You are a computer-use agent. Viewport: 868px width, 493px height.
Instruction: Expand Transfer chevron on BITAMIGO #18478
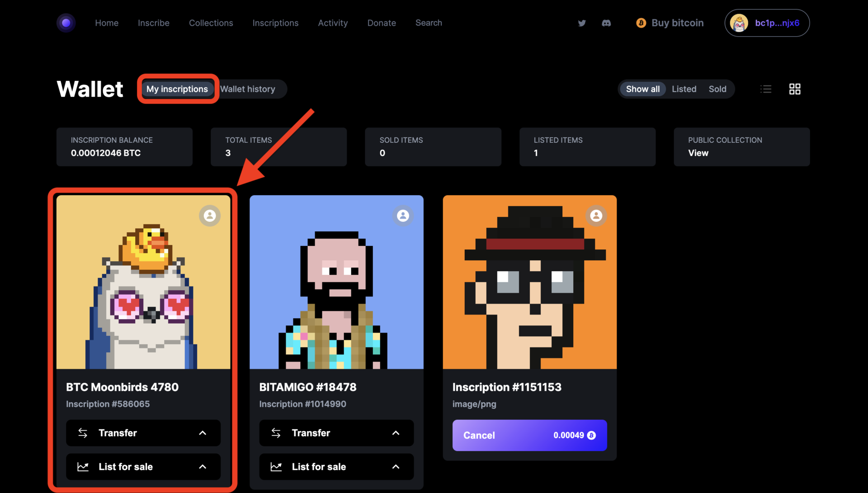click(396, 433)
